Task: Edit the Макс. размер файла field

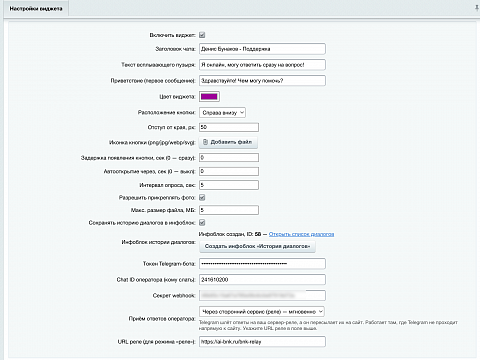Action: tap(229, 210)
